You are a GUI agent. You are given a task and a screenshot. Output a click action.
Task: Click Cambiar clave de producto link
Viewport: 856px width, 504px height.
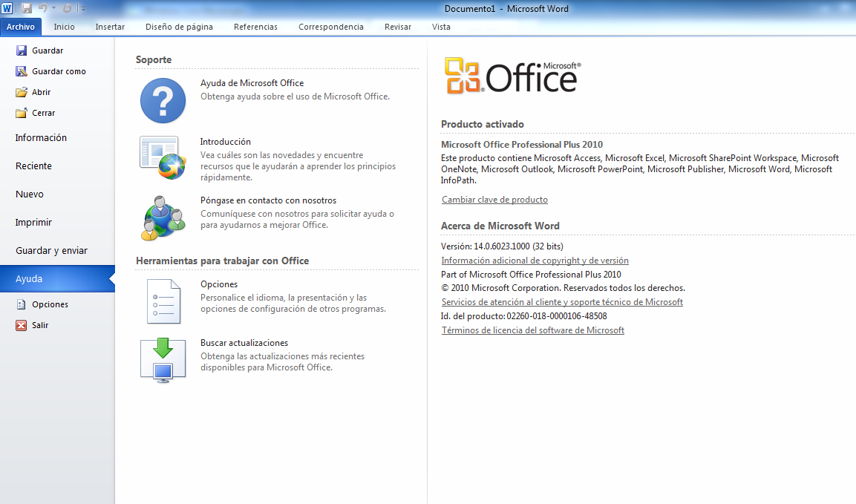494,200
